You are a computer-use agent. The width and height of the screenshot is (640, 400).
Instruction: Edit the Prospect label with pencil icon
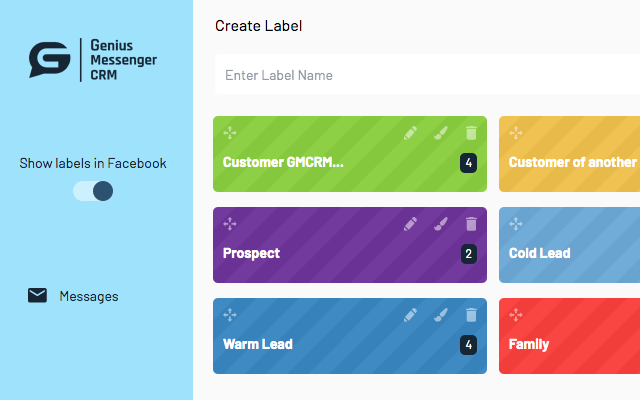[x=410, y=224]
